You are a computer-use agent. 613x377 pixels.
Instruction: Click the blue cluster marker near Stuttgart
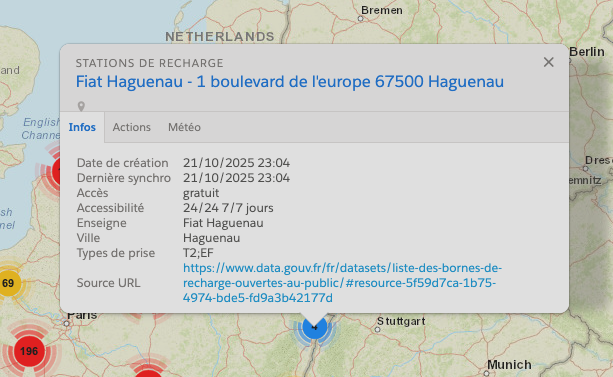315,329
